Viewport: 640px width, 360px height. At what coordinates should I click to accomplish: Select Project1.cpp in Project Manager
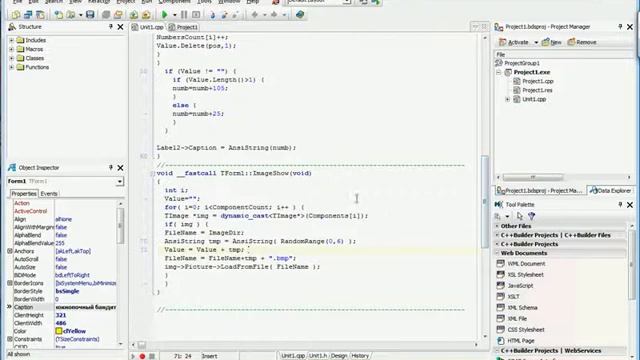(538, 81)
